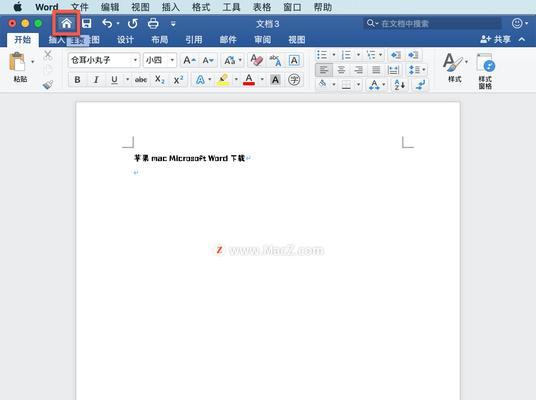Viewport: 536px width, 400px height.
Task: Toggle show paragraph marks icon
Action: tap(420, 84)
